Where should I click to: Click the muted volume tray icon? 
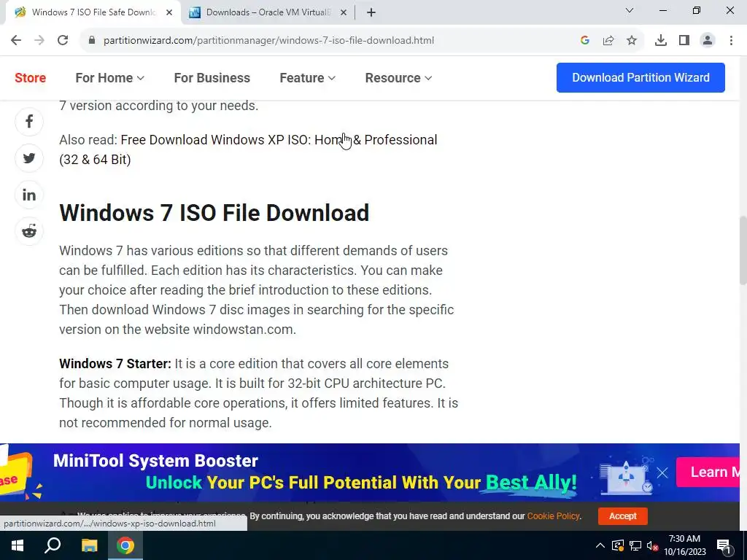[x=653, y=545]
